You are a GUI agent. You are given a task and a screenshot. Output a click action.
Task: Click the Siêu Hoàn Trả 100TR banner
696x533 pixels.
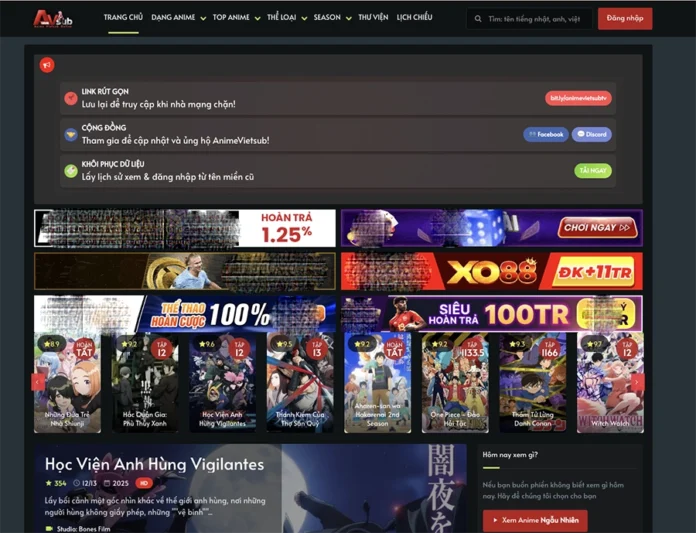click(492, 314)
